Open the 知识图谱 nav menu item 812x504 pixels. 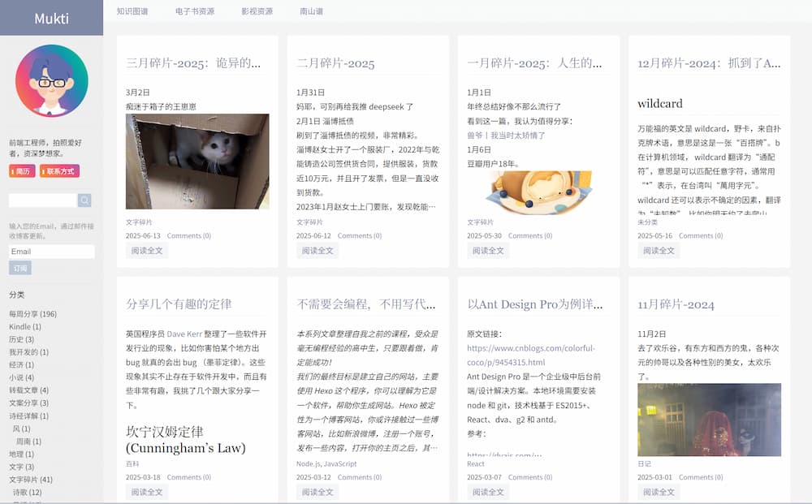click(x=132, y=11)
